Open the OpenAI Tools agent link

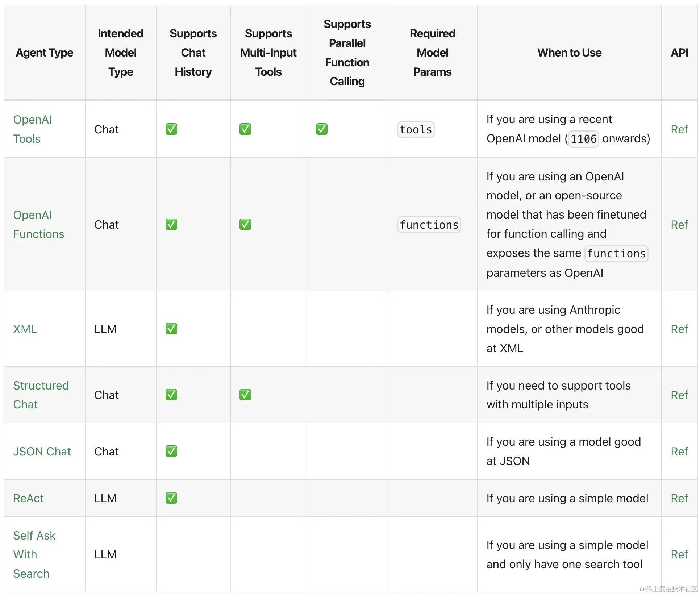(x=32, y=129)
